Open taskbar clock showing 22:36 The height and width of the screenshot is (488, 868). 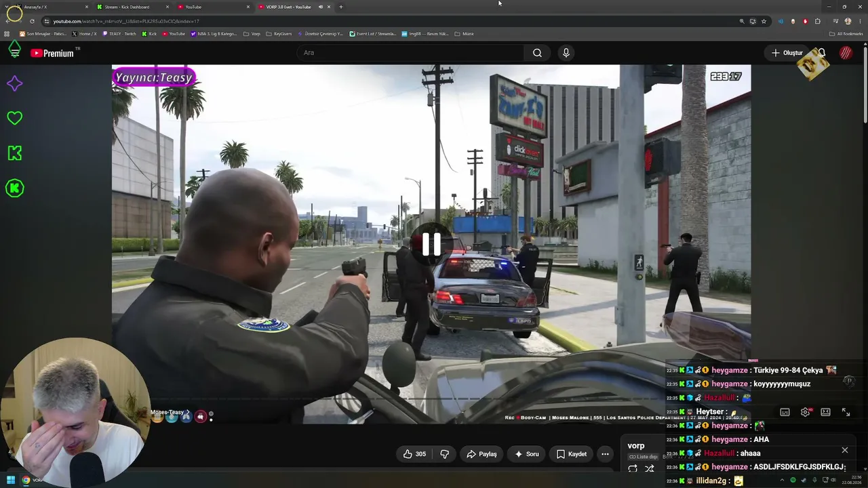[851, 480]
